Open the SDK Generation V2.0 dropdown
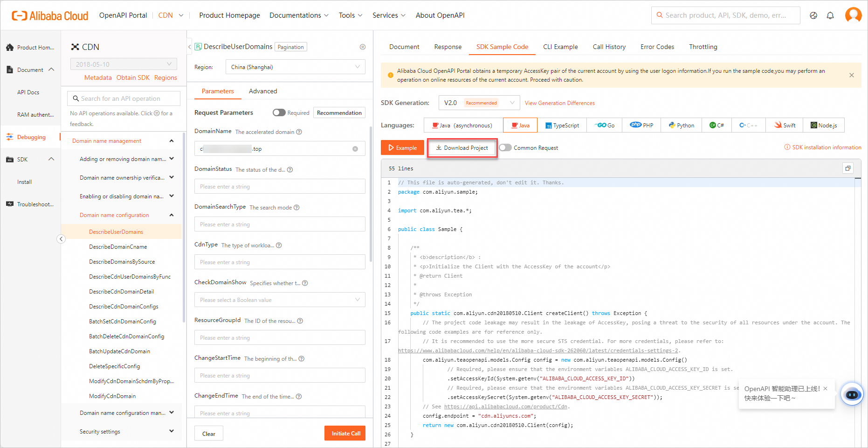The image size is (868, 448). point(479,103)
